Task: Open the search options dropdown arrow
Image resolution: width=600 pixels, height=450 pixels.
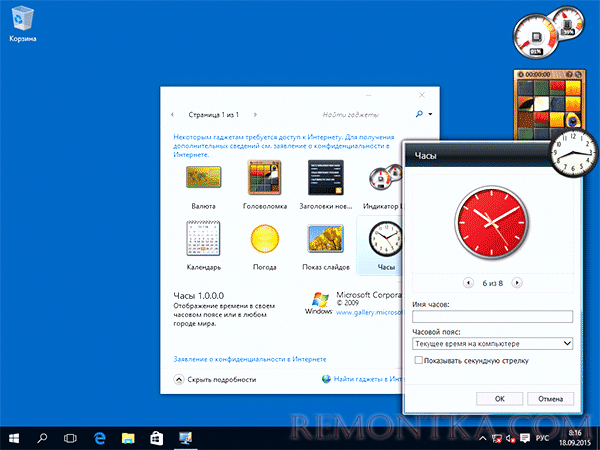Action: pyautogui.click(x=431, y=114)
